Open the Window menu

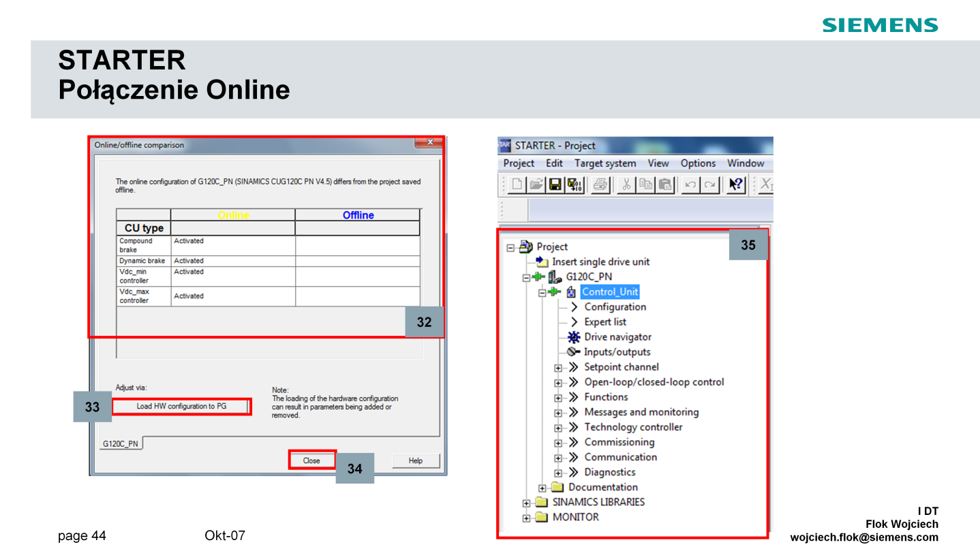746,163
